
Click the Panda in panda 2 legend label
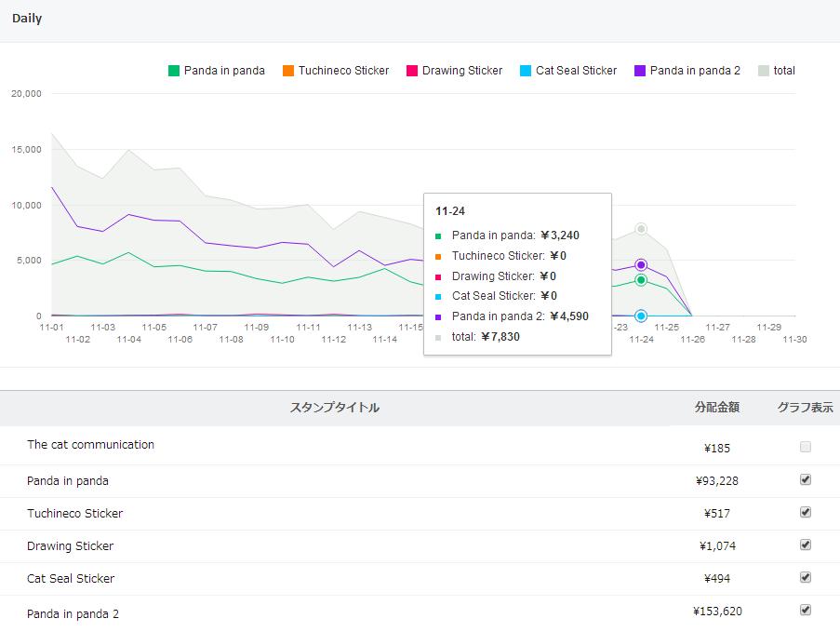click(x=695, y=71)
